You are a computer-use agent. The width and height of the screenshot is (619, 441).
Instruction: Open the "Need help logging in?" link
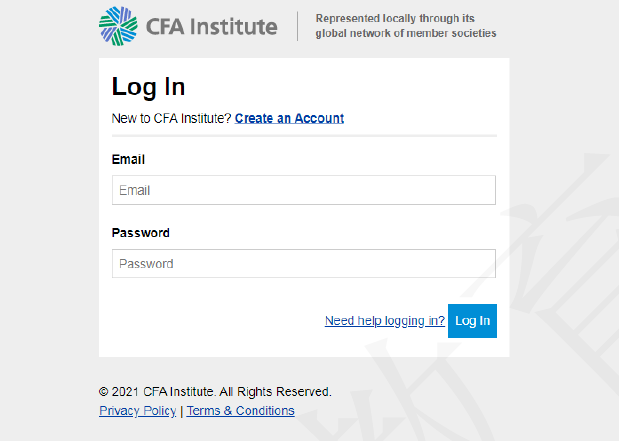(385, 321)
